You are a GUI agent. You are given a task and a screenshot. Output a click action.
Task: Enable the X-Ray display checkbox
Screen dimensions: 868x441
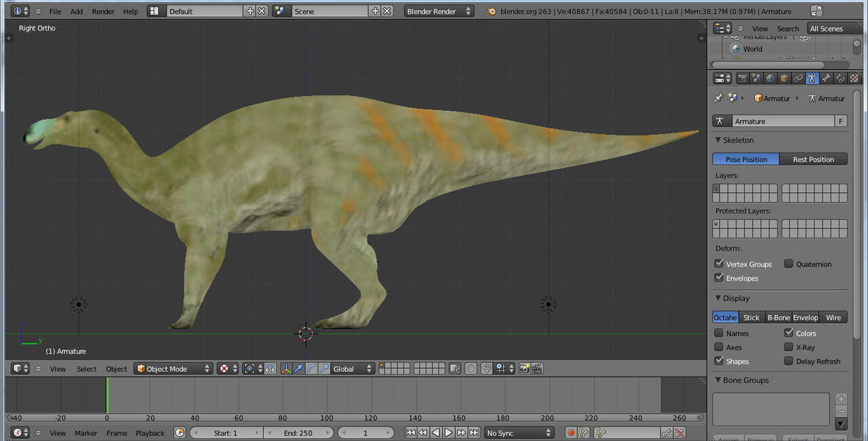tap(789, 347)
